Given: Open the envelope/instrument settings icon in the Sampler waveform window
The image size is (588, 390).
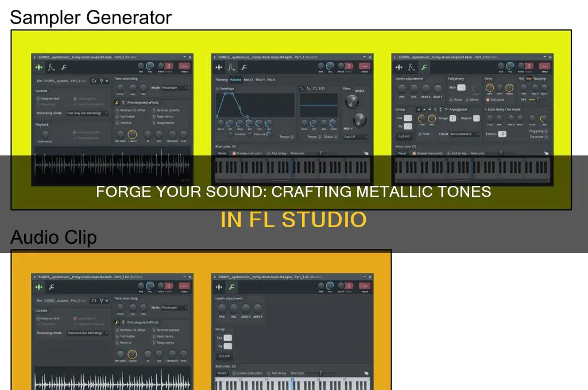Looking at the screenshot, I should coord(51,68).
